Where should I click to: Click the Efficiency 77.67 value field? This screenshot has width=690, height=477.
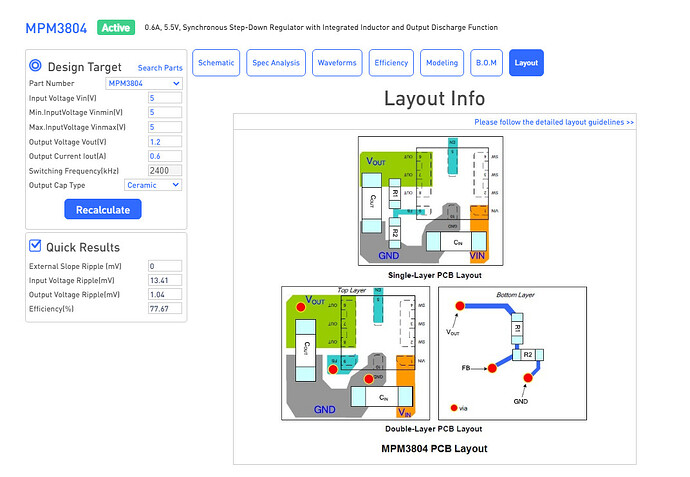point(165,308)
